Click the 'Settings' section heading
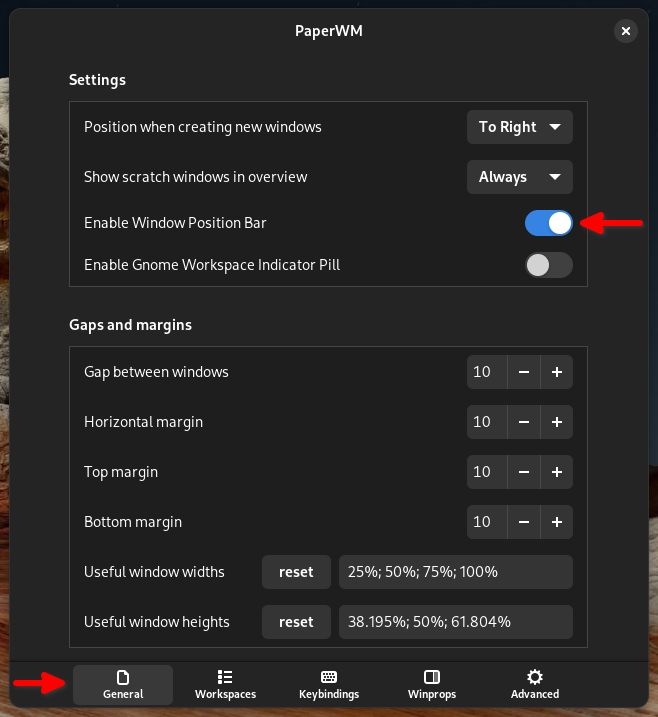This screenshot has width=658, height=717. 97,80
